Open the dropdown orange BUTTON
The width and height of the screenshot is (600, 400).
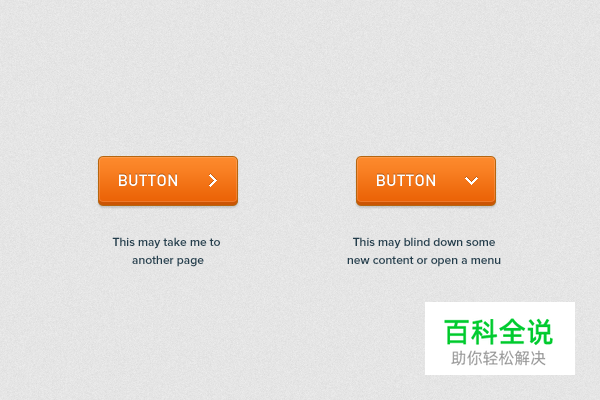tap(426, 181)
